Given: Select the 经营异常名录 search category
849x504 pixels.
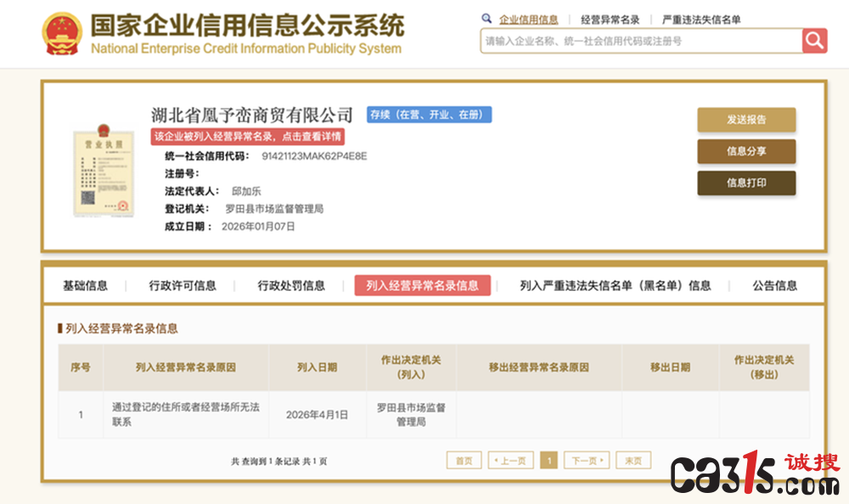Looking at the screenshot, I should pyautogui.click(x=610, y=20).
